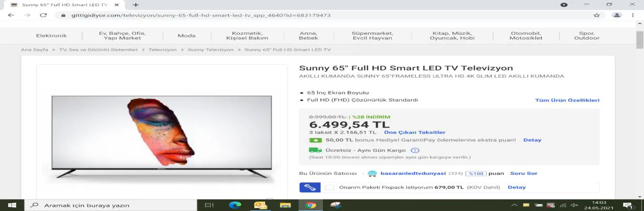Click the blue wrench Fixpack icon
This screenshot has height=211, width=644.
(310, 187)
